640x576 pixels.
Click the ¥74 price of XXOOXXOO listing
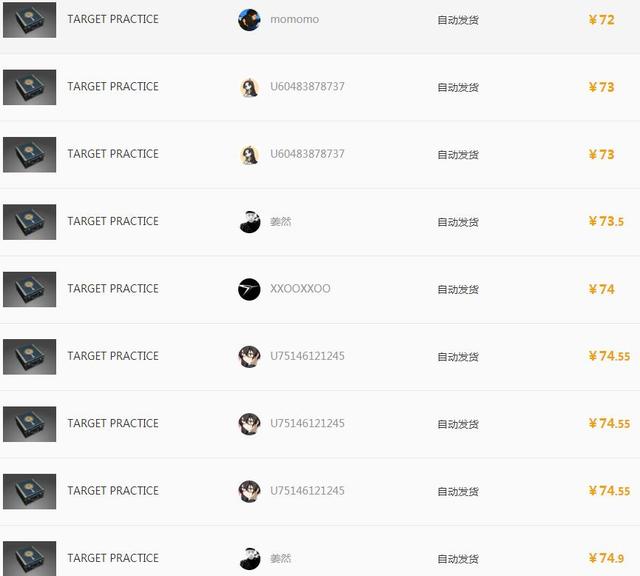(601, 289)
